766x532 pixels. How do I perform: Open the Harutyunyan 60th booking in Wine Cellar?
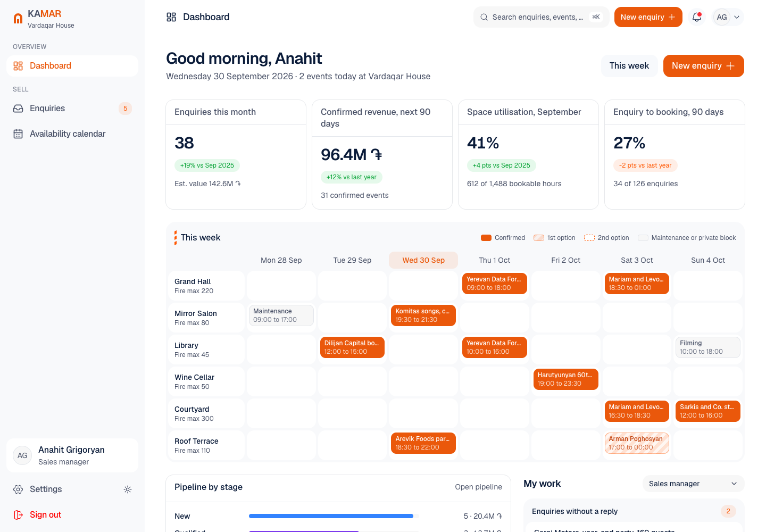click(565, 379)
